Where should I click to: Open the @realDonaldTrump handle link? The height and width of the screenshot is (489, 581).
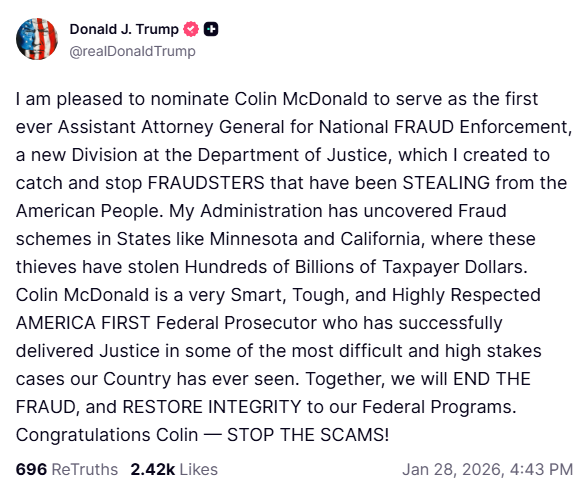132,51
